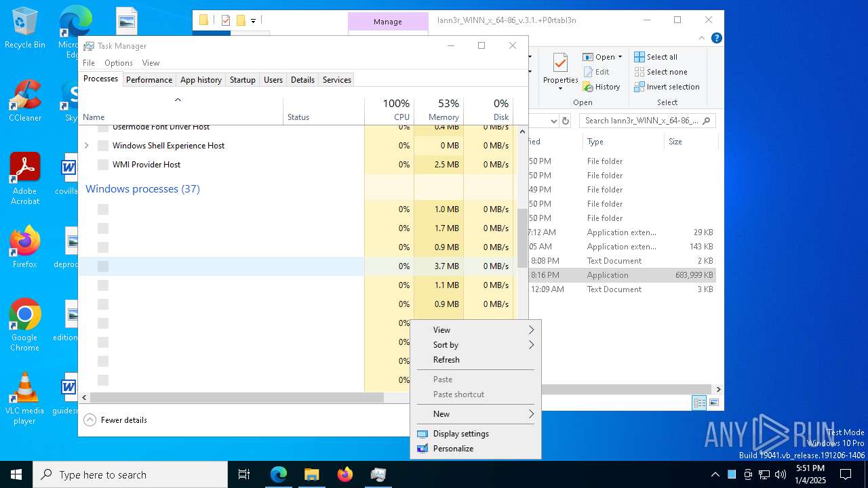Select the WMI Provider Host process
Screen dimensions: 868x488
pos(296,165)
